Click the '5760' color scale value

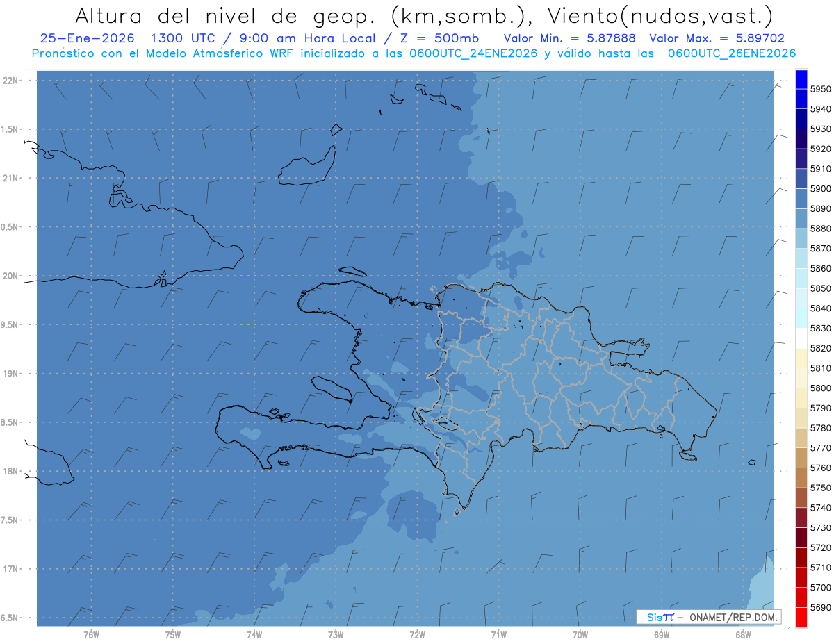[x=820, y=468]
